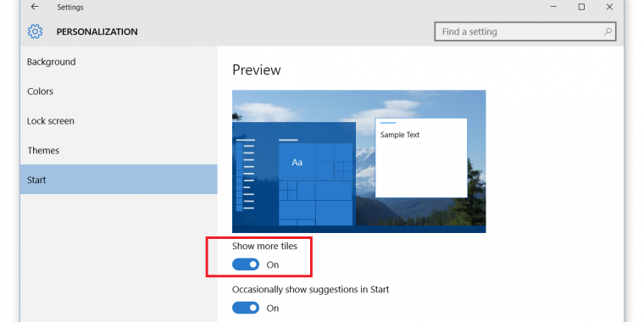644x322 pixels.
Task: Select Start in the sidebar
Action: 119,180
